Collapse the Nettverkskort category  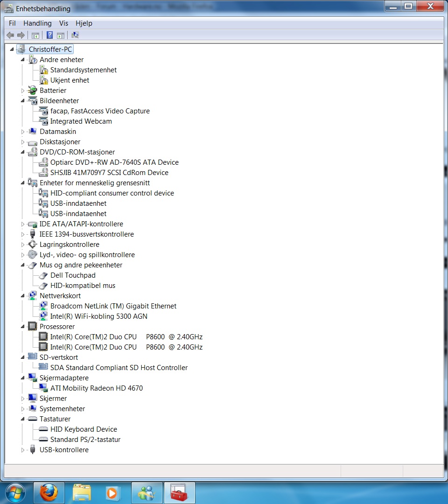(22, 296)
